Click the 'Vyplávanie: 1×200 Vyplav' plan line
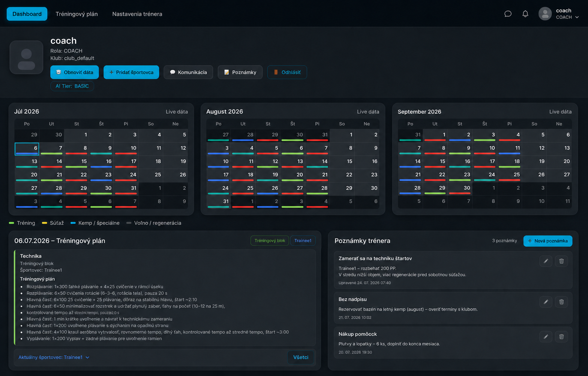The width and height of the screenshot is (588, 376). [94, 339]
